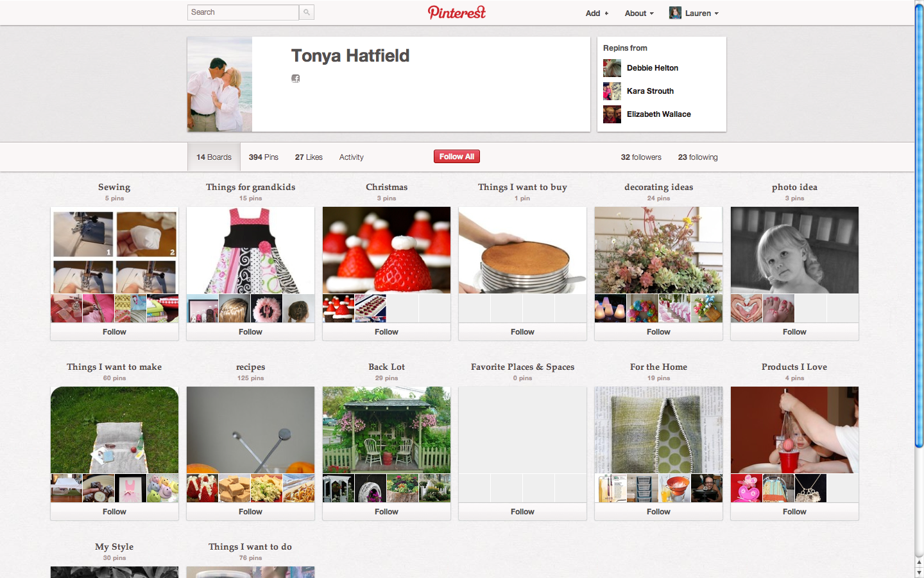Follow the Things for grandkids board
The width and height of the screenshot is (924, 578).
250,332
